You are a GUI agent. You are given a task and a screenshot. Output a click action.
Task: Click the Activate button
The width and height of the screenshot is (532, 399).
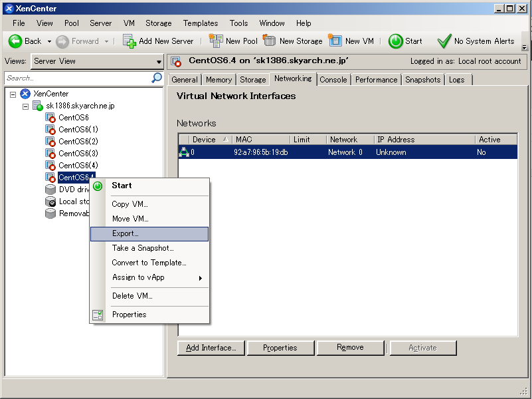(423, 348)
